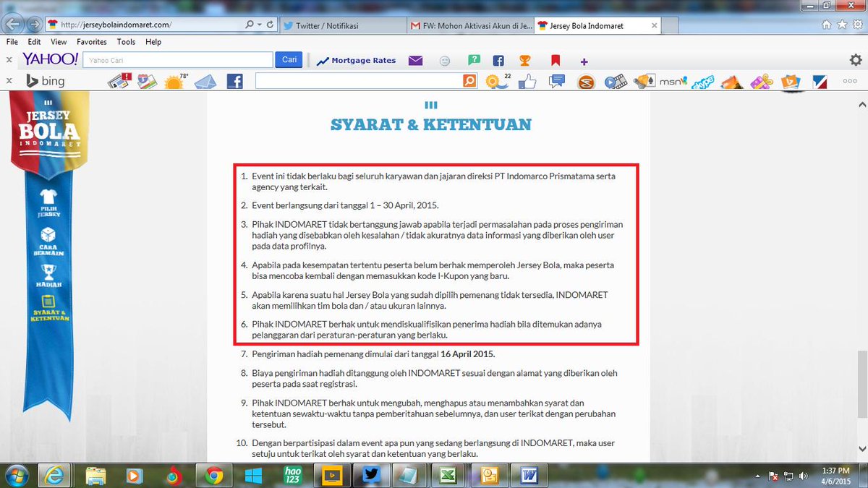The width and height of the screenshot is (868, 488).
Task: Open the Yahoo Mail envelope icon
Action: point(415,60)
